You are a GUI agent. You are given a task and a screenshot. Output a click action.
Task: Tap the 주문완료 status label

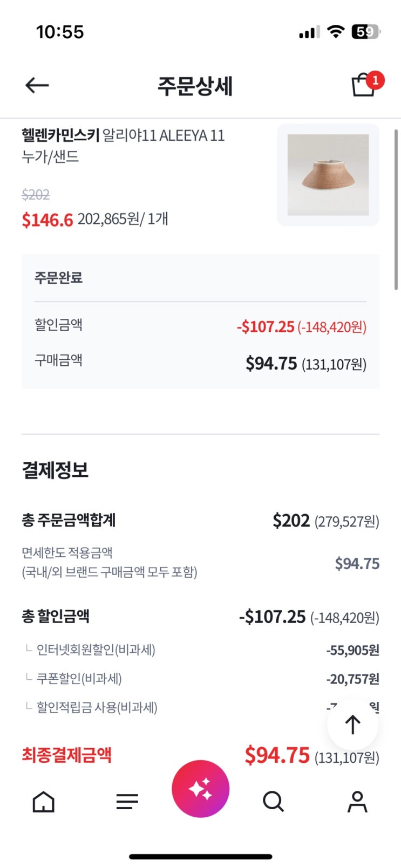point(59,278)
